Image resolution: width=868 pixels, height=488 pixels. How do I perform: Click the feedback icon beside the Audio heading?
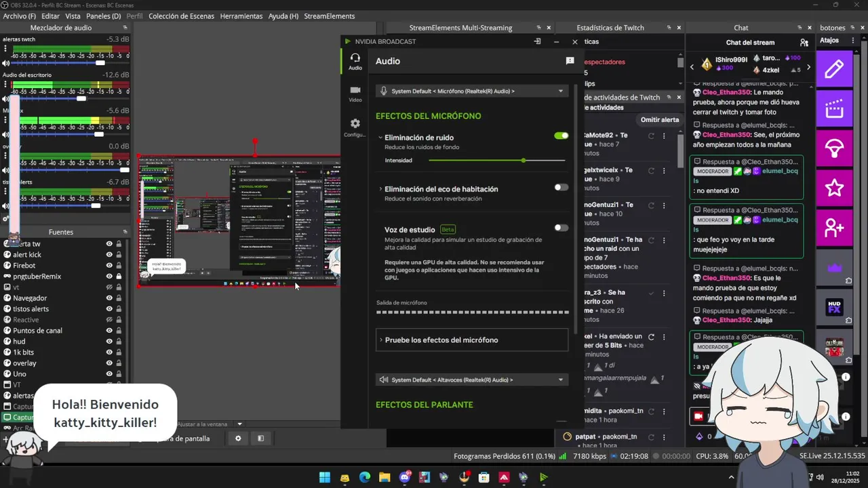pyautogui.click(x=570, y=61)
